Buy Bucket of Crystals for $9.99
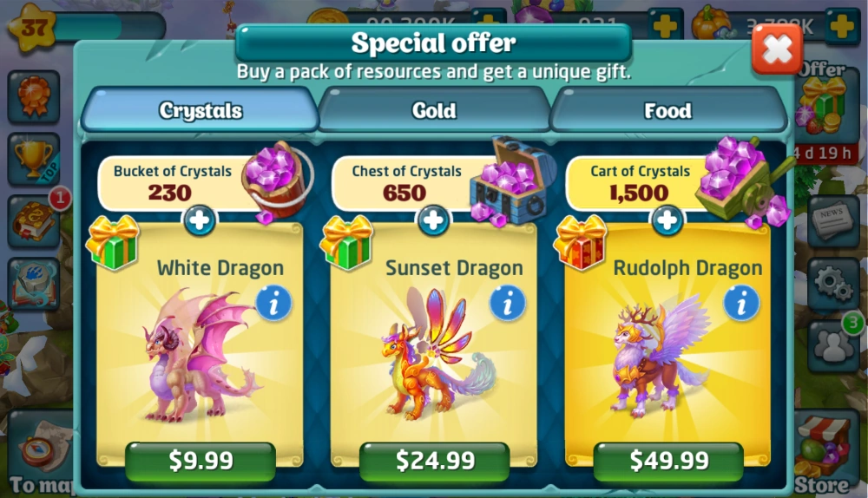The width and height of the screenshot is (868, 498). tap(201, 461)
